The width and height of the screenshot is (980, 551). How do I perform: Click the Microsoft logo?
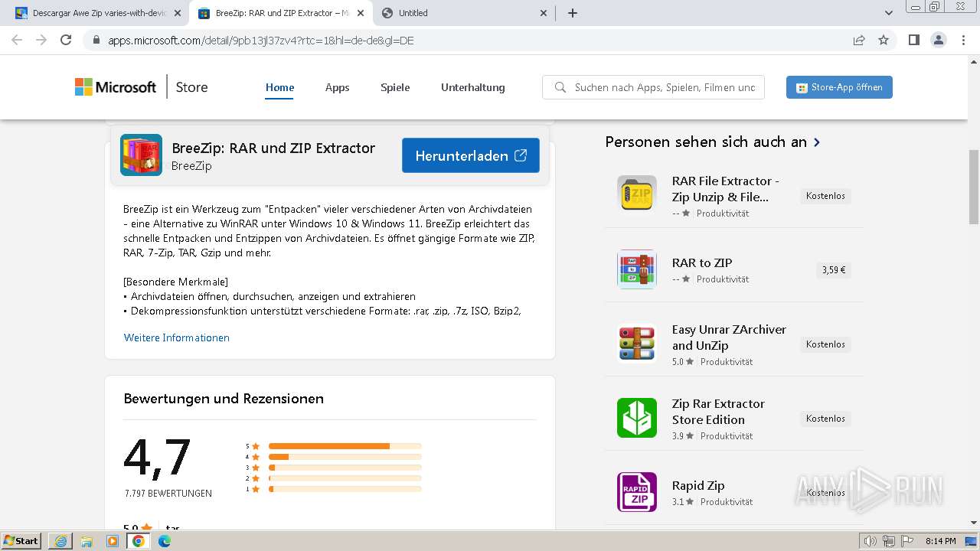pos(116,87)
